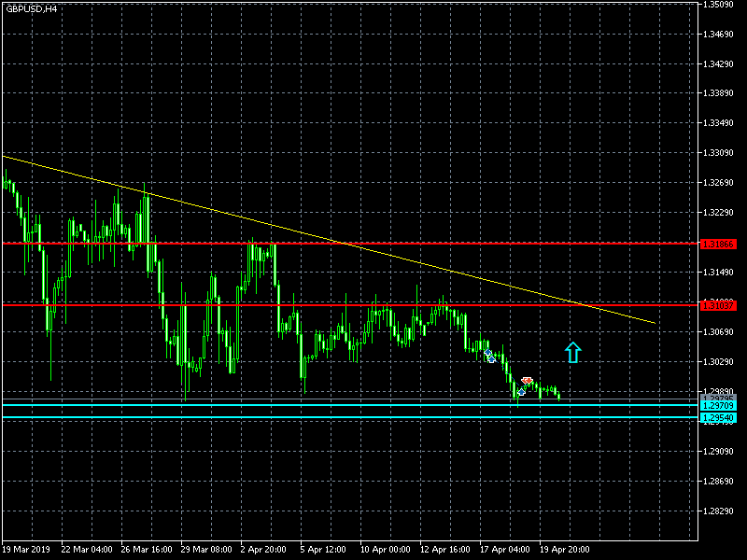Screen dimensions: 747x560
Task: Click the upper cyan horizontal support line
Action: (x=280, y=406)
